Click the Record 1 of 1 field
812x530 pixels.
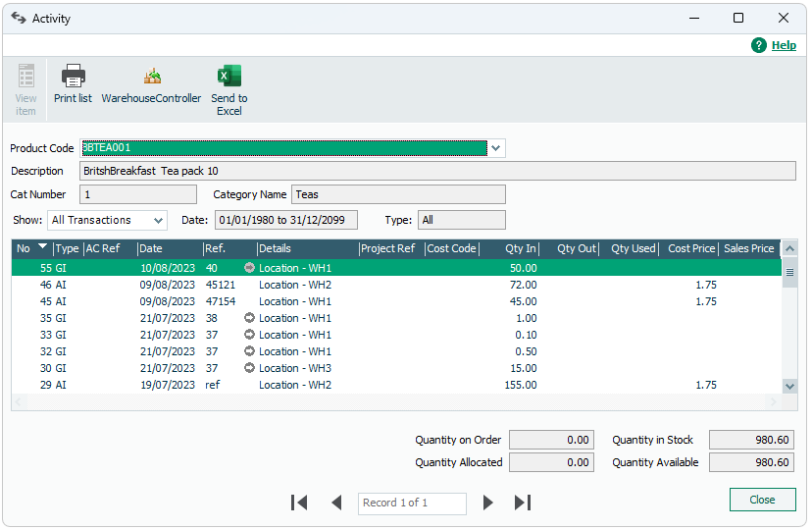(412, 503)
